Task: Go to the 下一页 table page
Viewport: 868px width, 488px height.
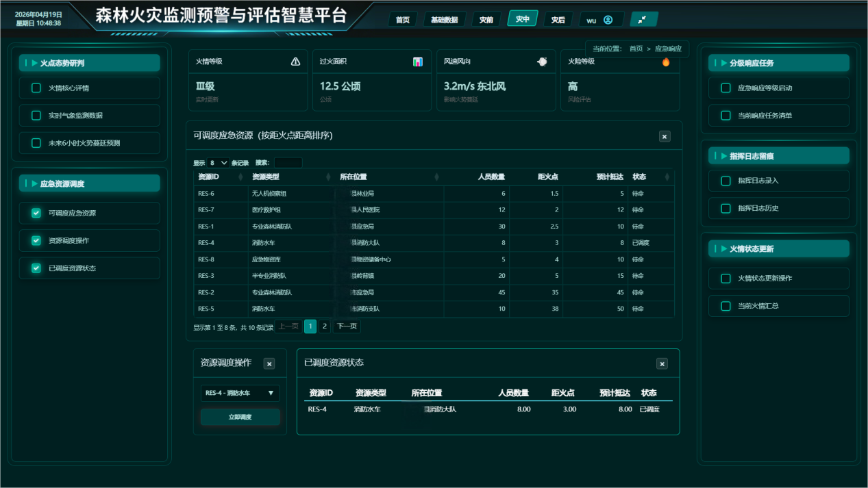Action: click(347, 326)
